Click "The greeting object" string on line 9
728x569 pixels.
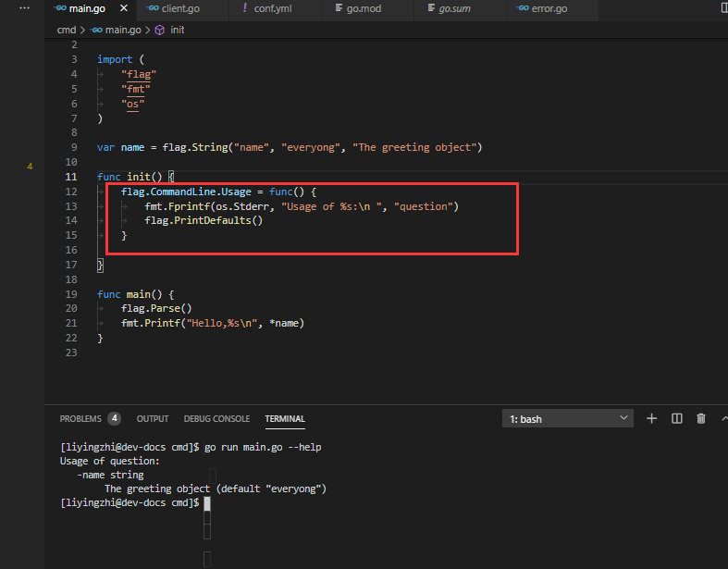point(414,147)
